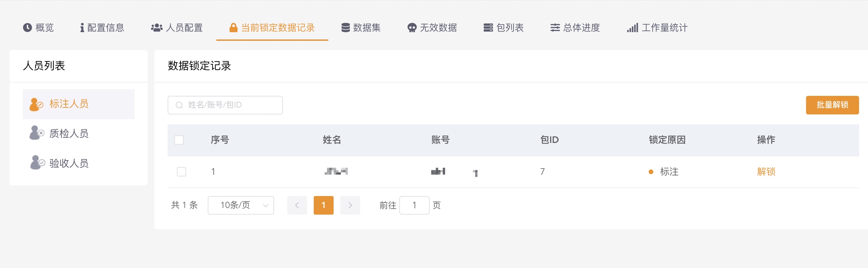
Task: Click the database icon beside 数据集
Action: [346, 28]
